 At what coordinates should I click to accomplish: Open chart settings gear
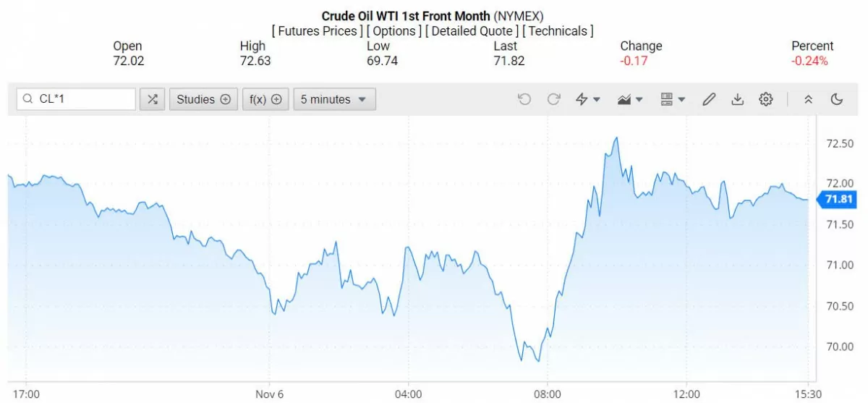(x=766, y=99)
